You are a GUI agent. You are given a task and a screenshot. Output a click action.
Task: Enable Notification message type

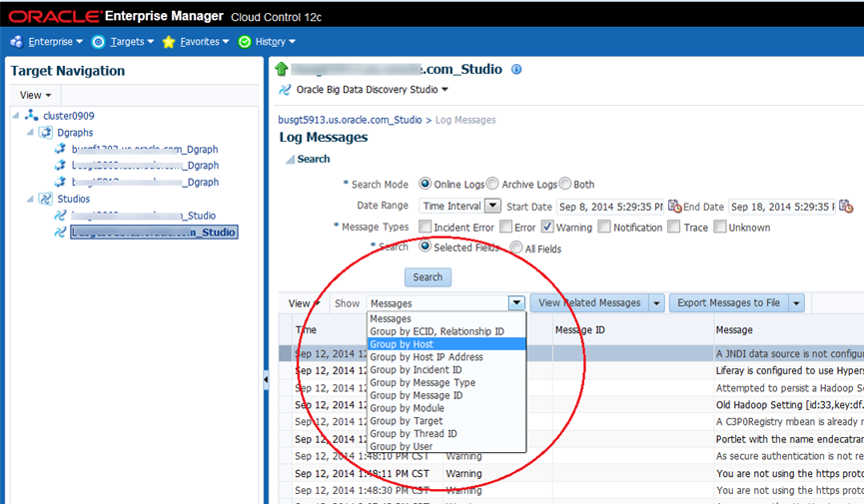(604, 227)
